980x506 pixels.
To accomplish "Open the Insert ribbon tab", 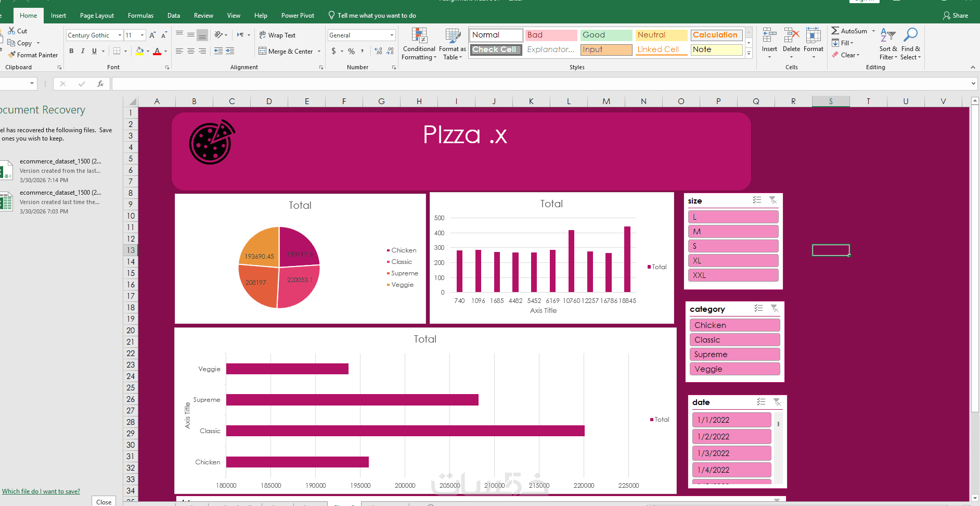I will [58, 16].
